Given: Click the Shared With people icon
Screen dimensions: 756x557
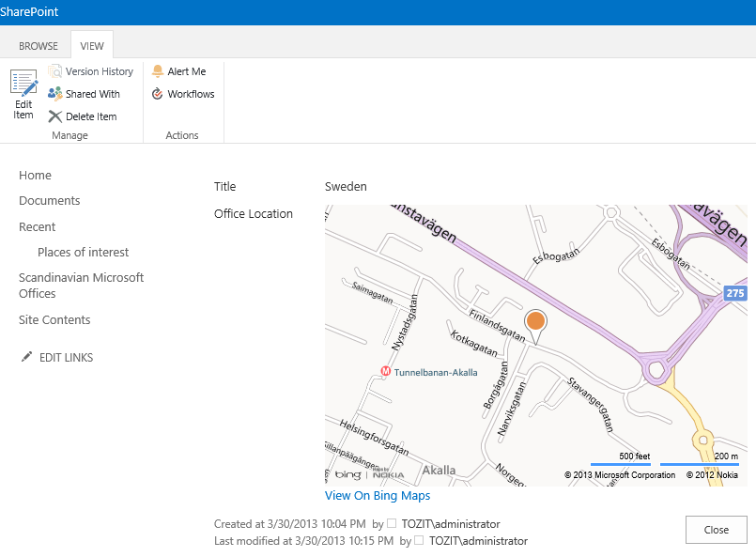Looking at the screenshot, I should point(55,94).
